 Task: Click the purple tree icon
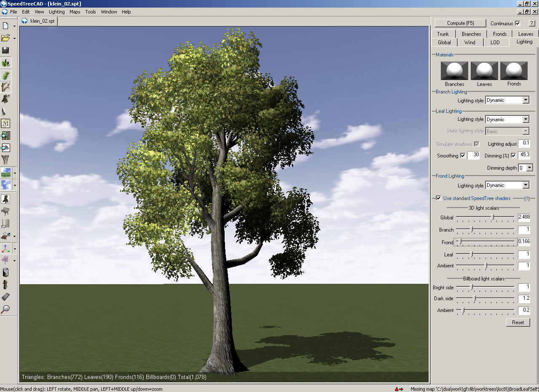(5, 260)
